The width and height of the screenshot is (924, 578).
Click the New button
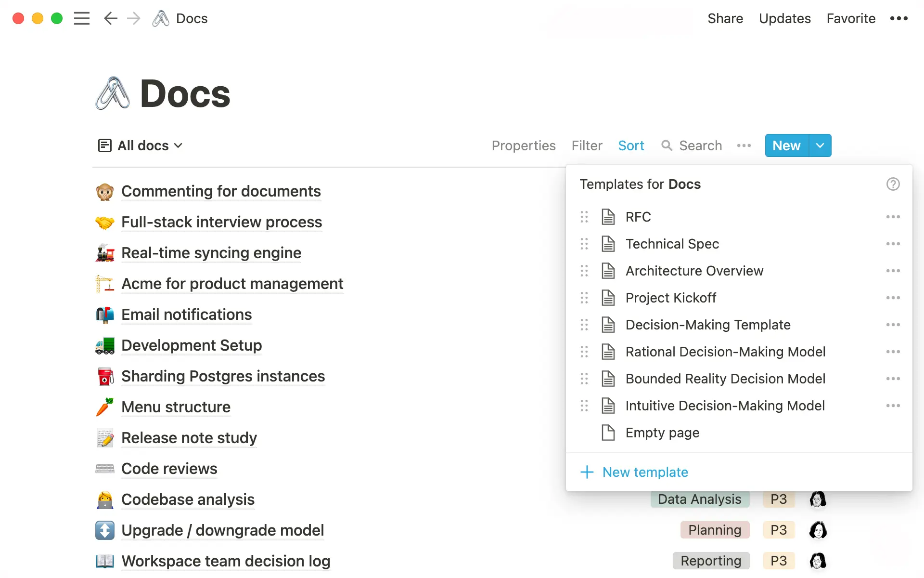point(786,145)
